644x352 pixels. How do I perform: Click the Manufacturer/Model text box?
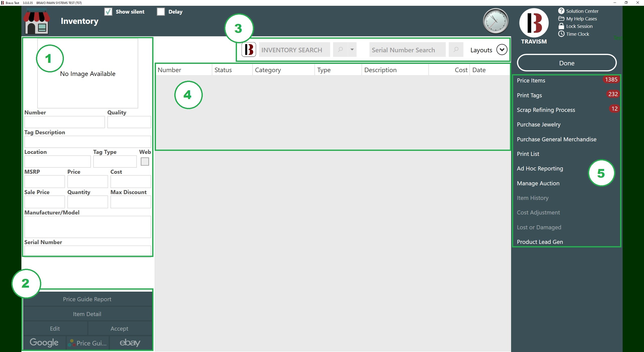[88, 227]
